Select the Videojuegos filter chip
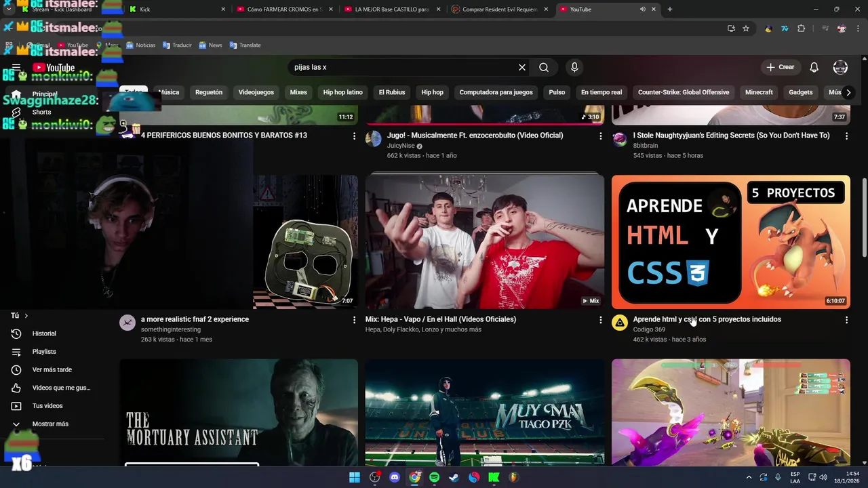The image size is (868, 488). (256, 92)
